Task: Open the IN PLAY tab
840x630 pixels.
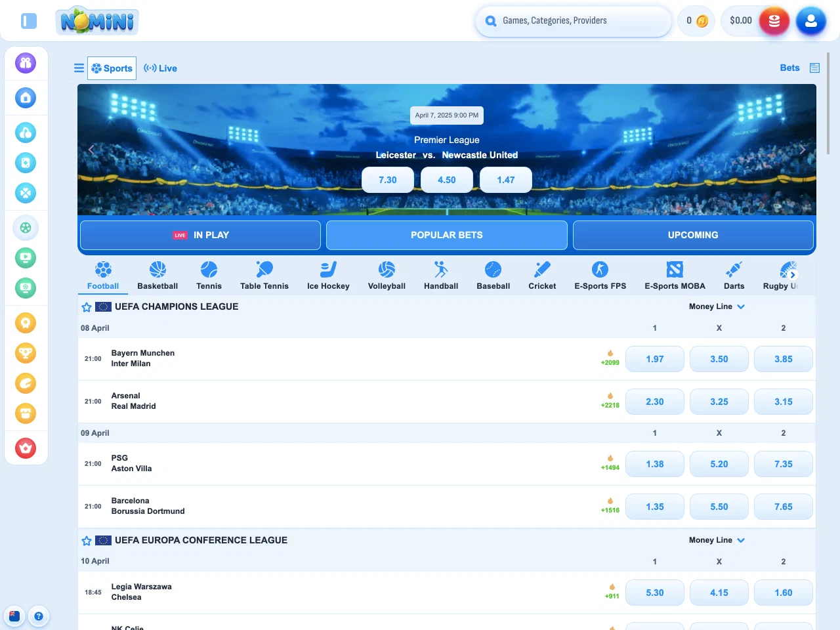Action: [x=200, y=235]
